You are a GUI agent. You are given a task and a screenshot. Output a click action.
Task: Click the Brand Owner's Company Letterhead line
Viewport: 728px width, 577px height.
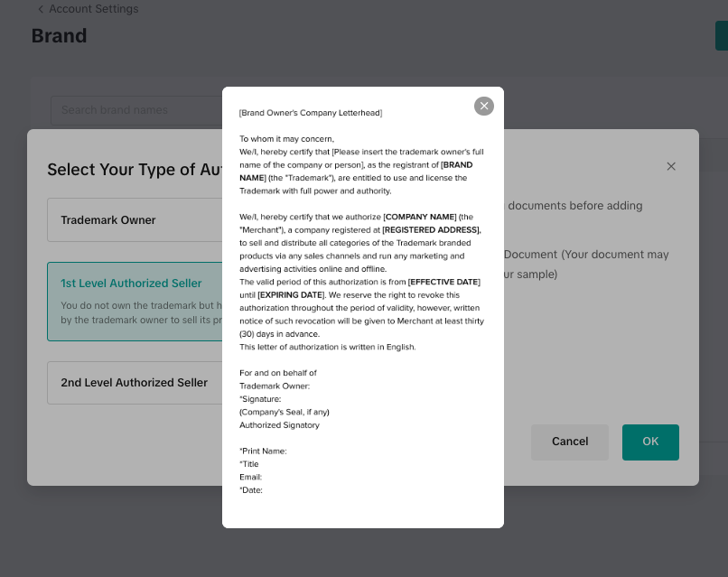click(311, 113)
